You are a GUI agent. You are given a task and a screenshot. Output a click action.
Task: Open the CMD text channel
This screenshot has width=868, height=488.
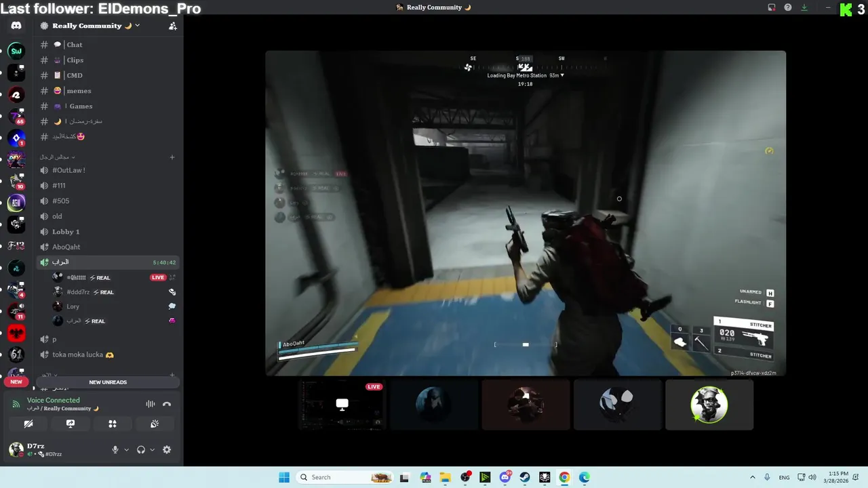(108, 75)
